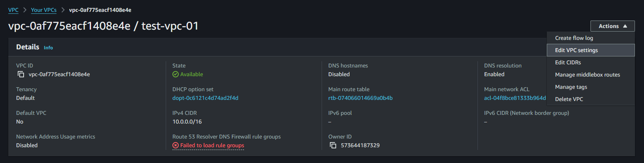Open main network ACL link
This screenshot has width=644, height=163.
coord(515,98)
